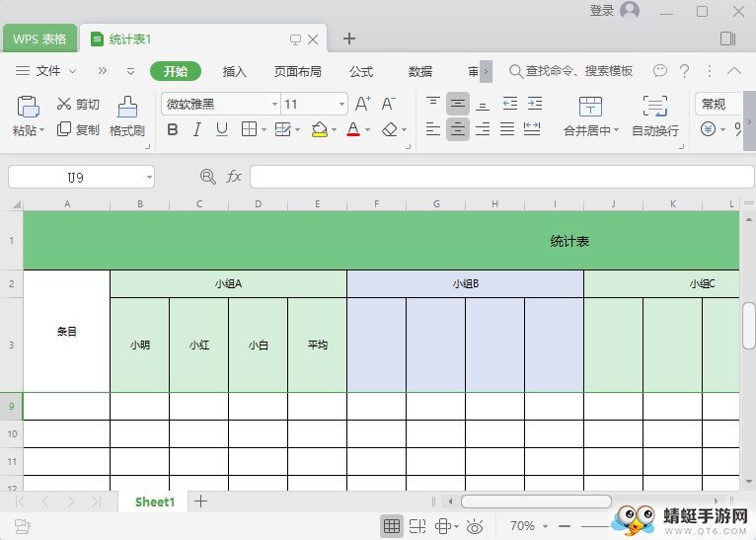Open the 公式 tab

(361, 71)
